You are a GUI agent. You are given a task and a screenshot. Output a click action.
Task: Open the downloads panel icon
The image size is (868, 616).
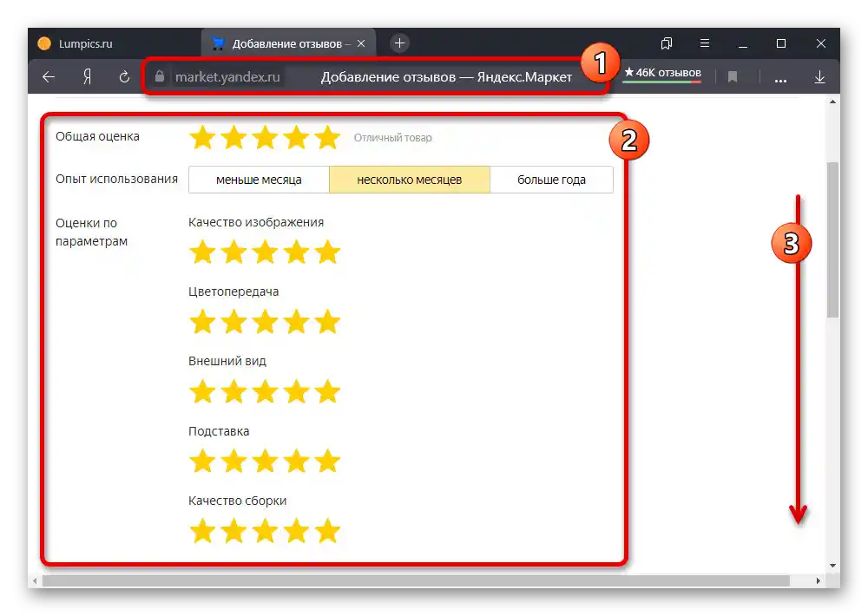819,76
